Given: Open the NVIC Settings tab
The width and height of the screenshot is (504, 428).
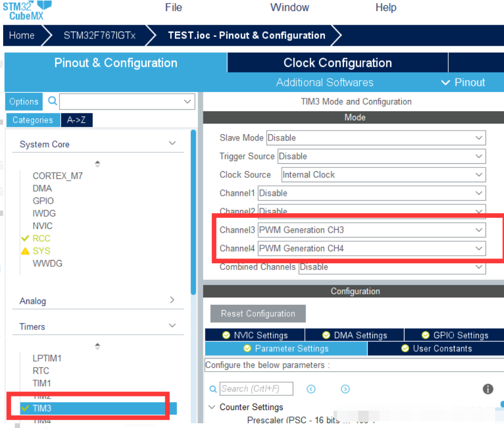Looking at the screenshot, I should [x=255, y=335].
